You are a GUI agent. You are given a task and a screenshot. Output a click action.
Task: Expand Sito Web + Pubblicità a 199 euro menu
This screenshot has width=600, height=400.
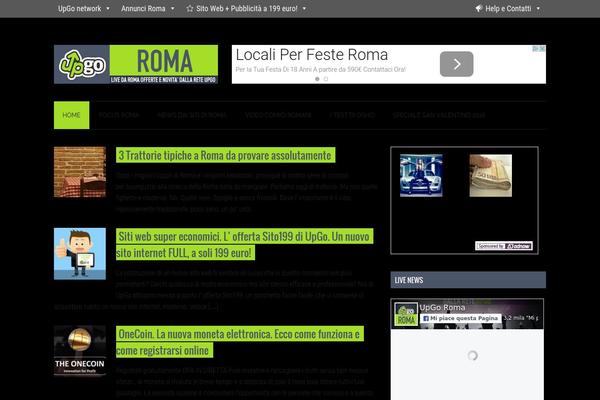click(246, 8)
